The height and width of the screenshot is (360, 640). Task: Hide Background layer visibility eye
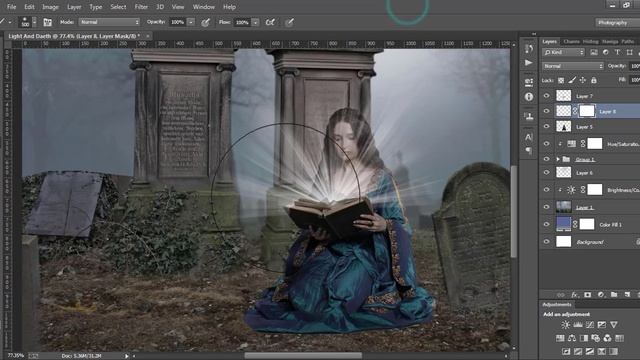pyautogui.click(x=547, y=242)
